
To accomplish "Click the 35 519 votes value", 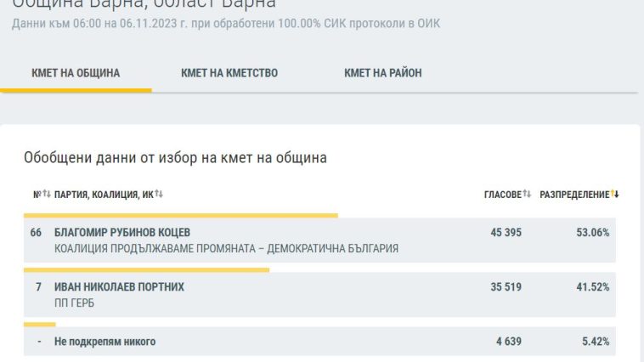I will tap(506, 287).
